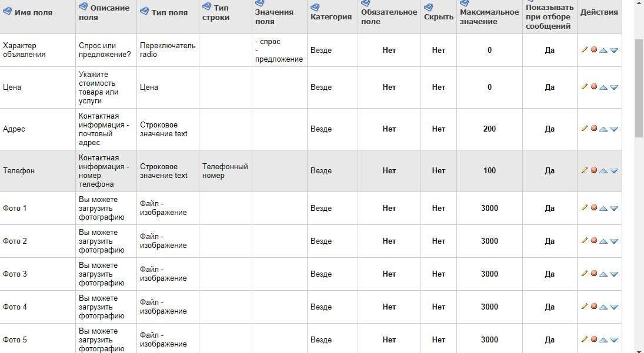
Task: Move the Адрес field down
Action: [x=614, y=129]
